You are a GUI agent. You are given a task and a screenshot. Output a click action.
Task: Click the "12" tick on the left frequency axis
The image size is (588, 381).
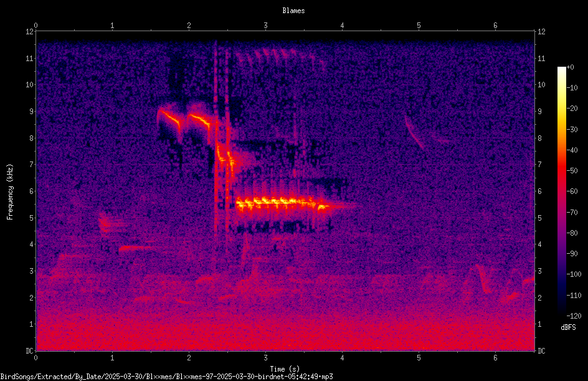coord(29,32)
